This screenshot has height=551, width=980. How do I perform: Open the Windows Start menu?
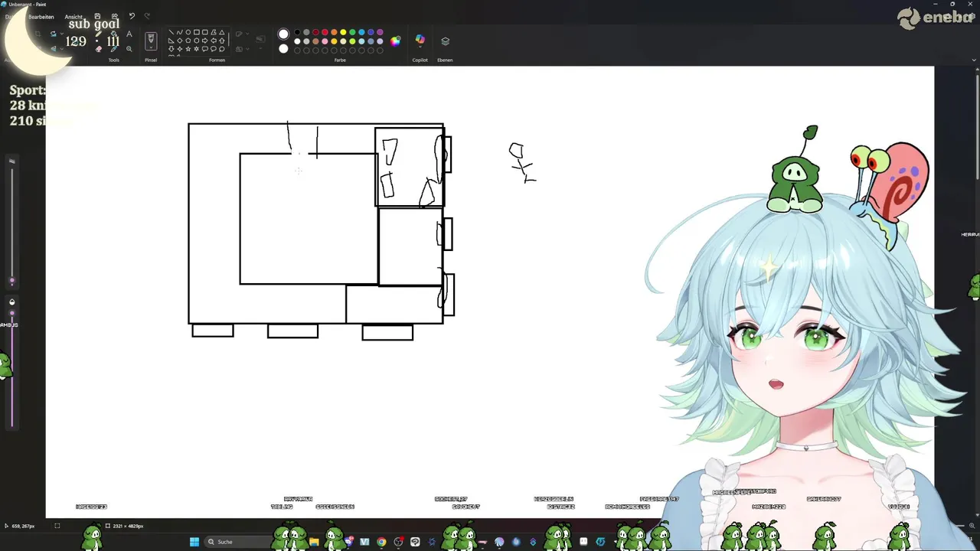194,542
